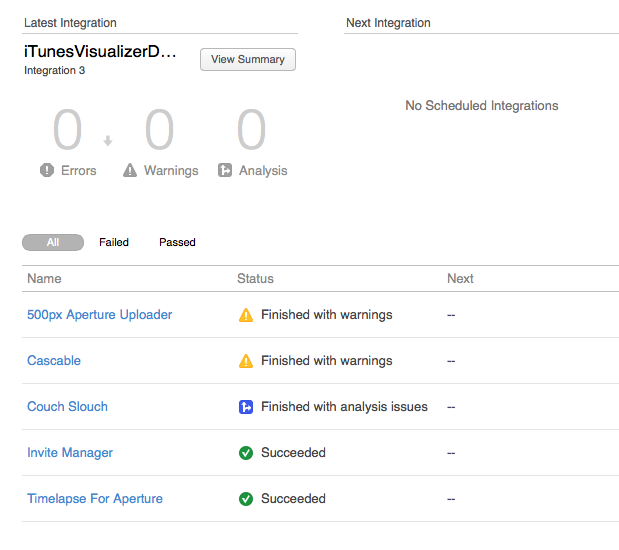Select the All filter
This screenshot has height=550, width=619.
click(53, 242)
